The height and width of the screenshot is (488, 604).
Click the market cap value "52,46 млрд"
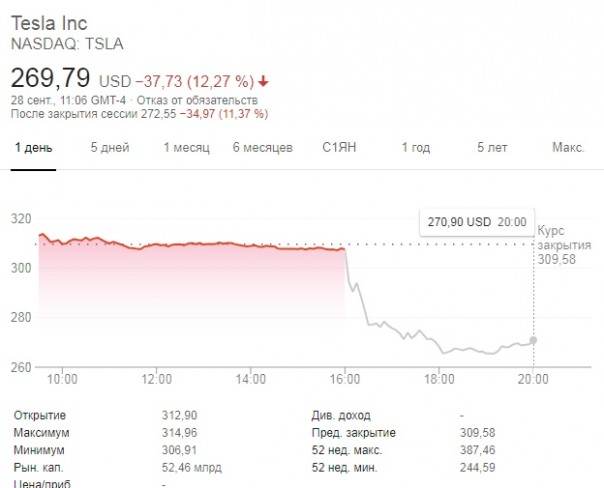tap(191, 467)
